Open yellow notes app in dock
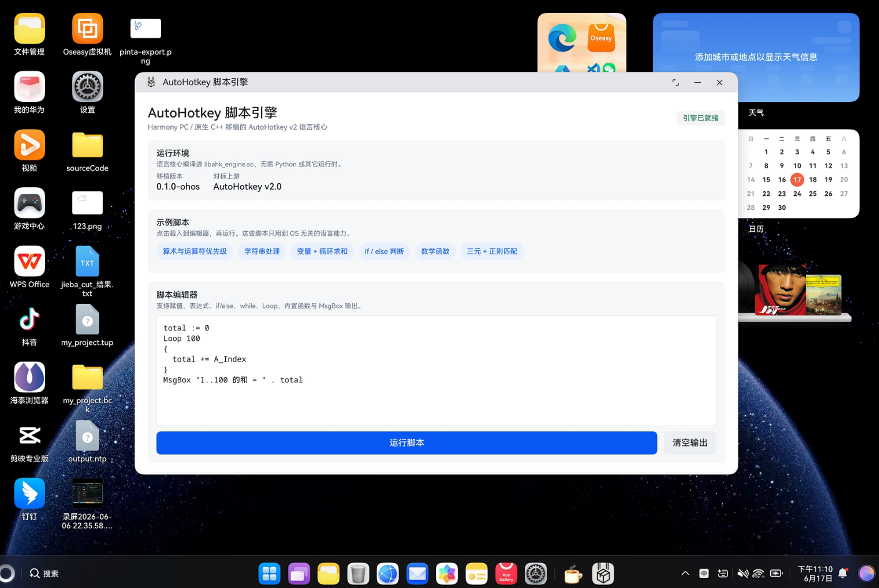Screen dimensions: 879x588 [476, 573]
